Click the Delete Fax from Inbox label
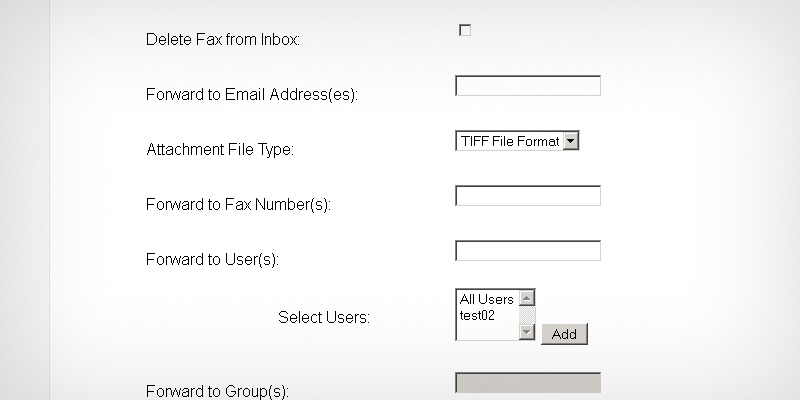Viewport: 800px width, 400px height. [x=223, y=40]
